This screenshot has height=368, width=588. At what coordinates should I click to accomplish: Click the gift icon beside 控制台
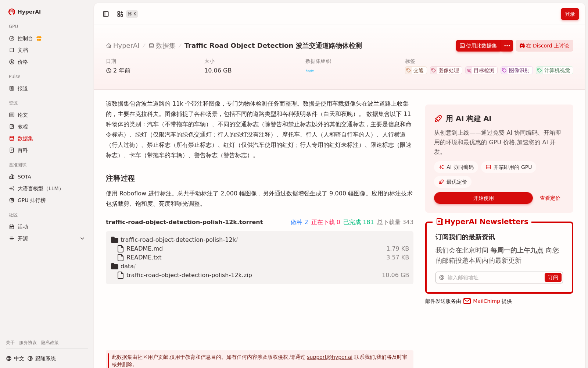39,38
